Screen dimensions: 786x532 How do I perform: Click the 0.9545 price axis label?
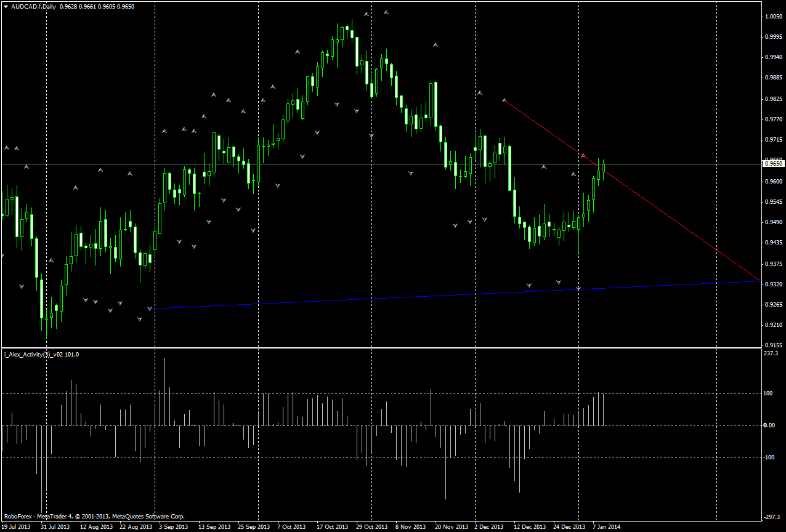[x=773, y=202]
